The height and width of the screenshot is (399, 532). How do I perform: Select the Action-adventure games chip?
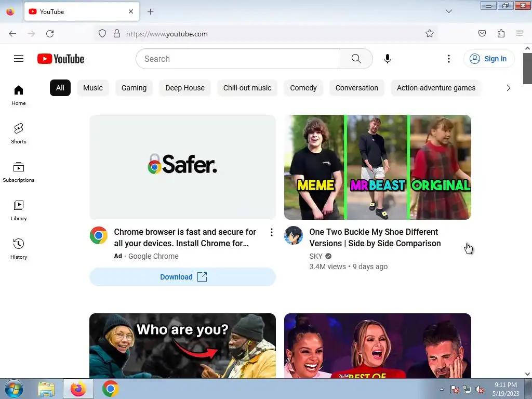(436, 88)
